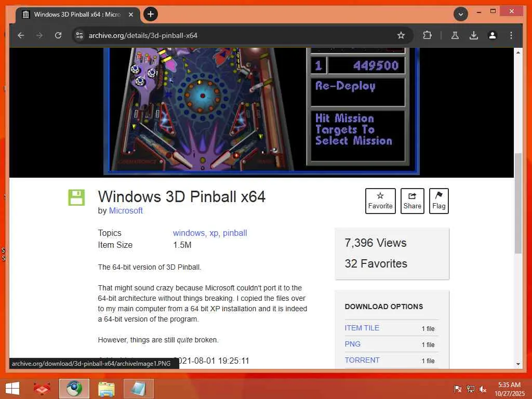Click the '7,396 Views' text
Viewport: 532px width, 399px height.
click(375, 243)
